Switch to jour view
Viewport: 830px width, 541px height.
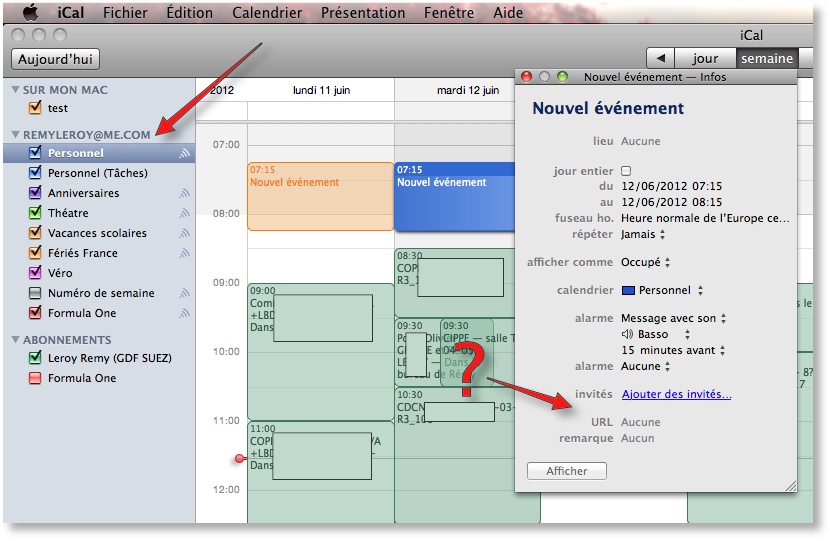(705, 58)
